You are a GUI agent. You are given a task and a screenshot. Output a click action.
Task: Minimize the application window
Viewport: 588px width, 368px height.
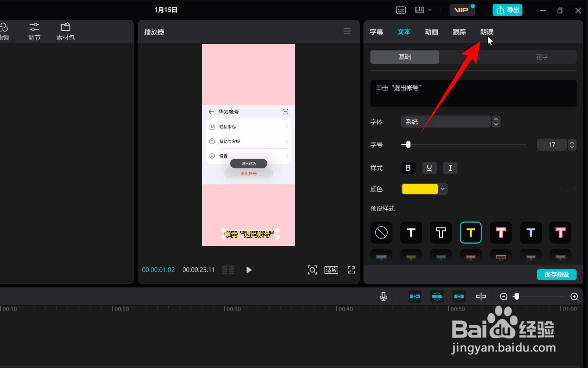tap(542, 10)
